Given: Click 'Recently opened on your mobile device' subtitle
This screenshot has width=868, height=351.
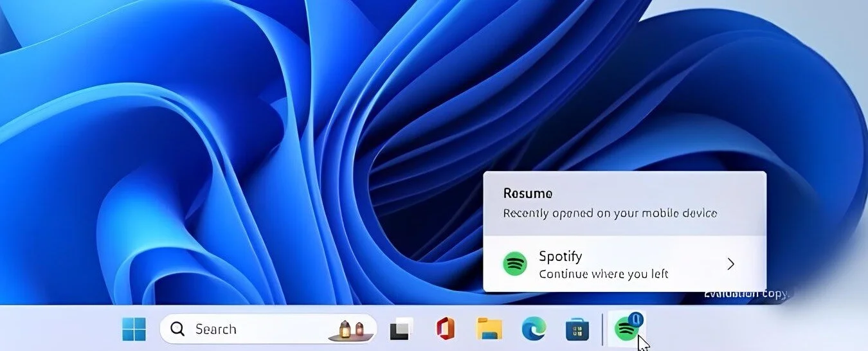Looking at the screenshot, I should tap(610, 213).
